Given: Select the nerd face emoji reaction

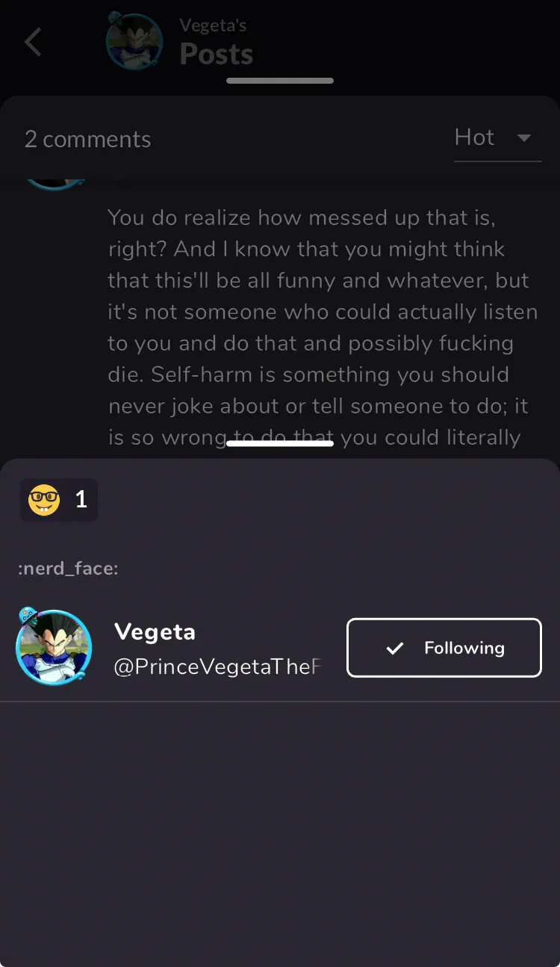Looking at the screenshot, I should (44, 500).
